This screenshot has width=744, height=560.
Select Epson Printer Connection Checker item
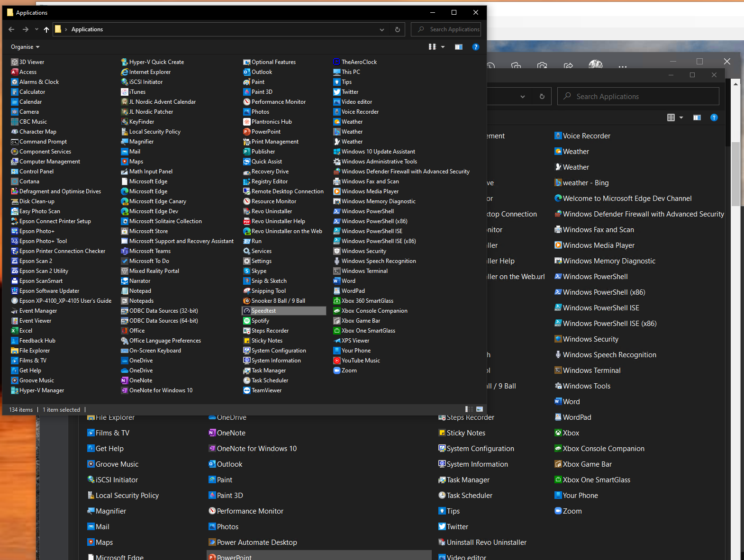(x=58, y=251)
